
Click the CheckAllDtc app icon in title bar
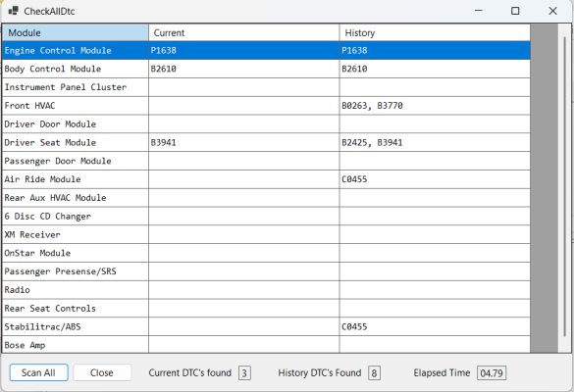13,11
